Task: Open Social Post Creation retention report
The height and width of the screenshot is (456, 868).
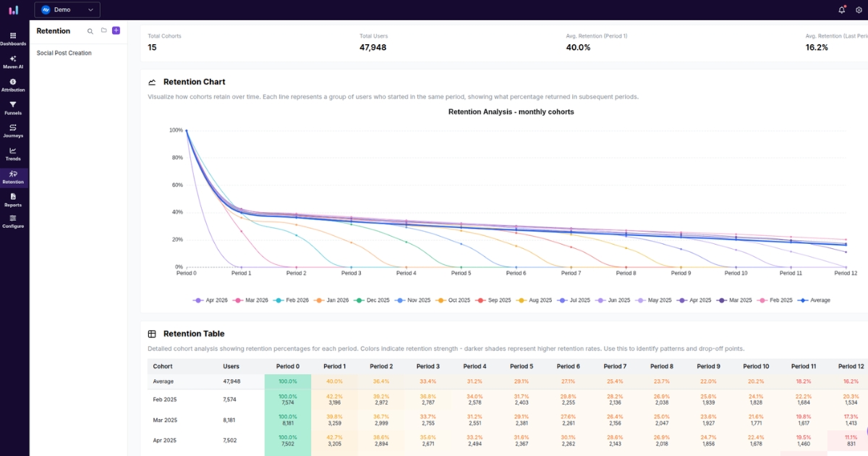Action: coord(64,53)
